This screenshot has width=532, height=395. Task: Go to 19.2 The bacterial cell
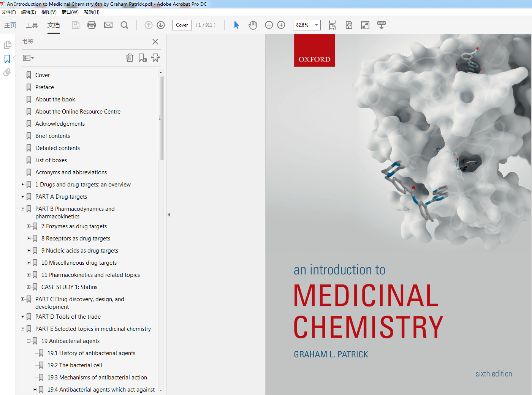tap(74, 365)
